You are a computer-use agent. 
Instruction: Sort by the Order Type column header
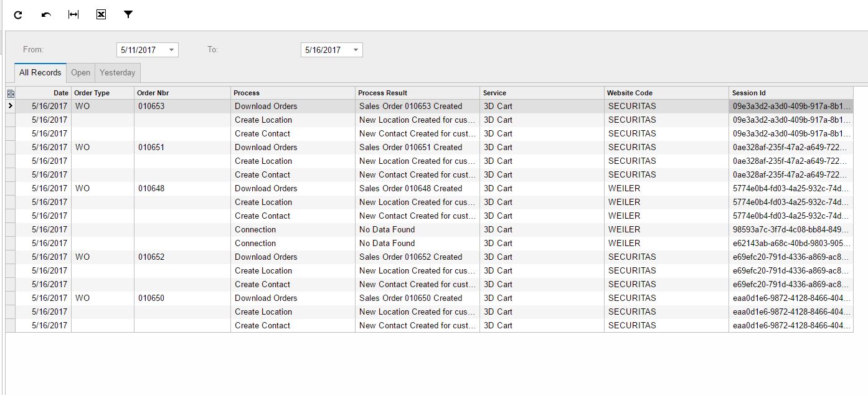(x=103, y=93)
